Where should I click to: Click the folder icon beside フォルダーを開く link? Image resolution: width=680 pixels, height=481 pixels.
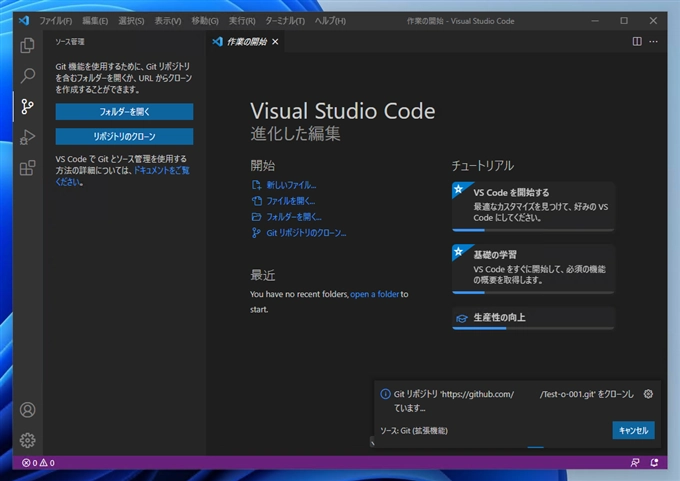point(256,217)
